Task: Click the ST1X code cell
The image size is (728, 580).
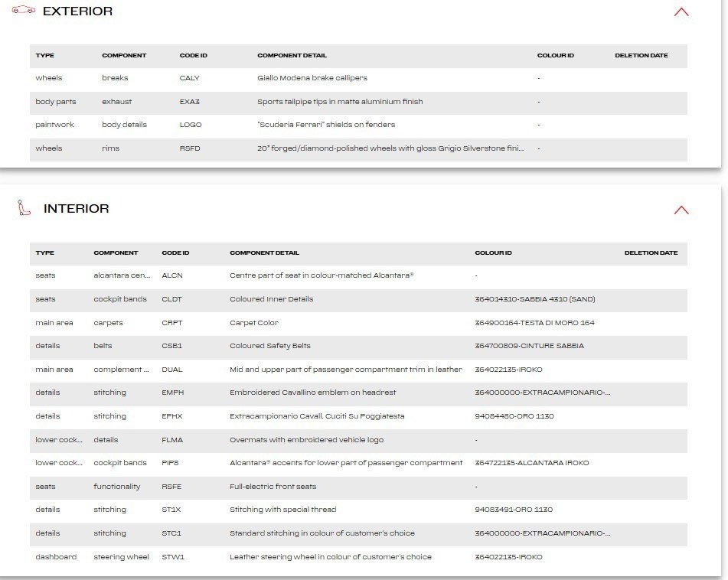Action: coord(171,510)
